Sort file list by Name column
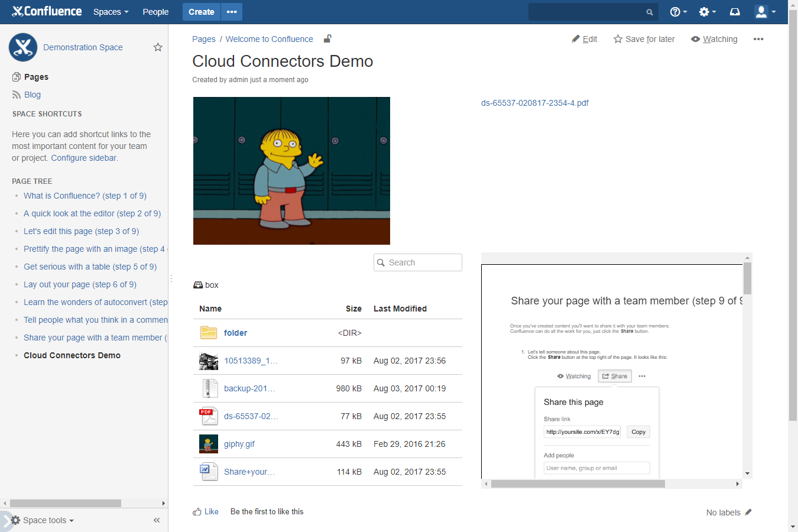 coord(210,309)
